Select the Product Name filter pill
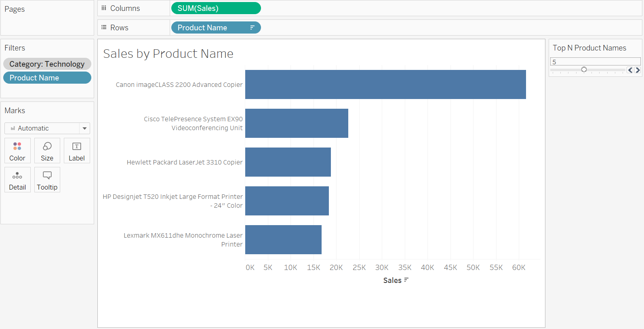Image resolution: width=644 pixels, height=329 pixels. coord(47,78)
